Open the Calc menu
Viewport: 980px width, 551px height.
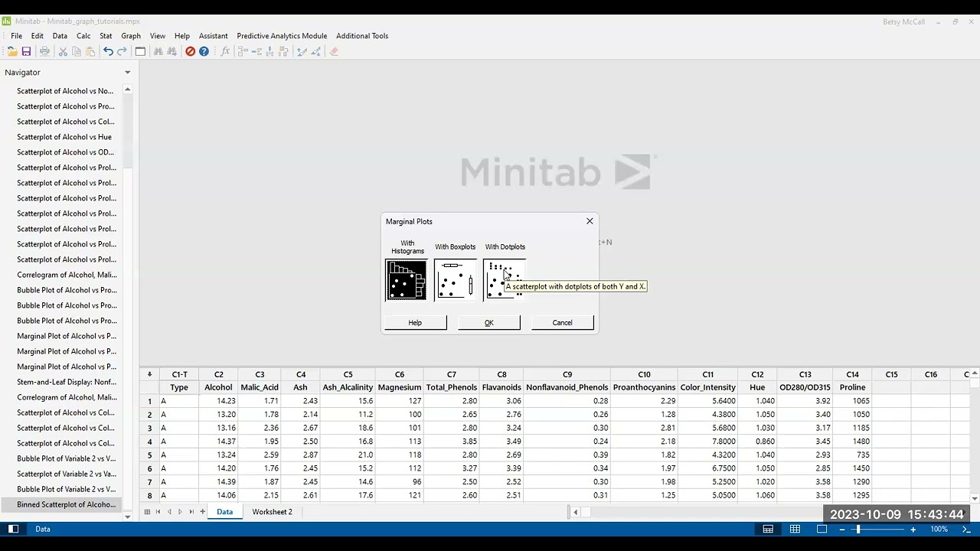83,36
